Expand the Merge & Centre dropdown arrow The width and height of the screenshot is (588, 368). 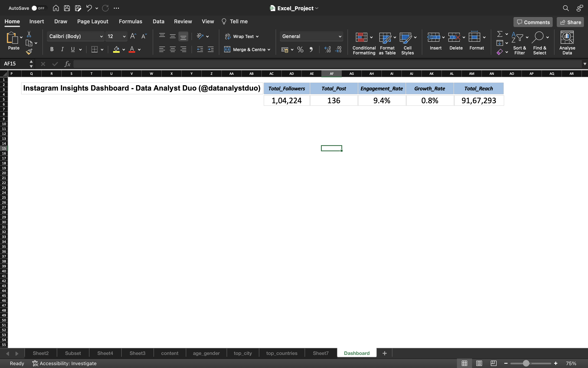click(x=269, y=50)
